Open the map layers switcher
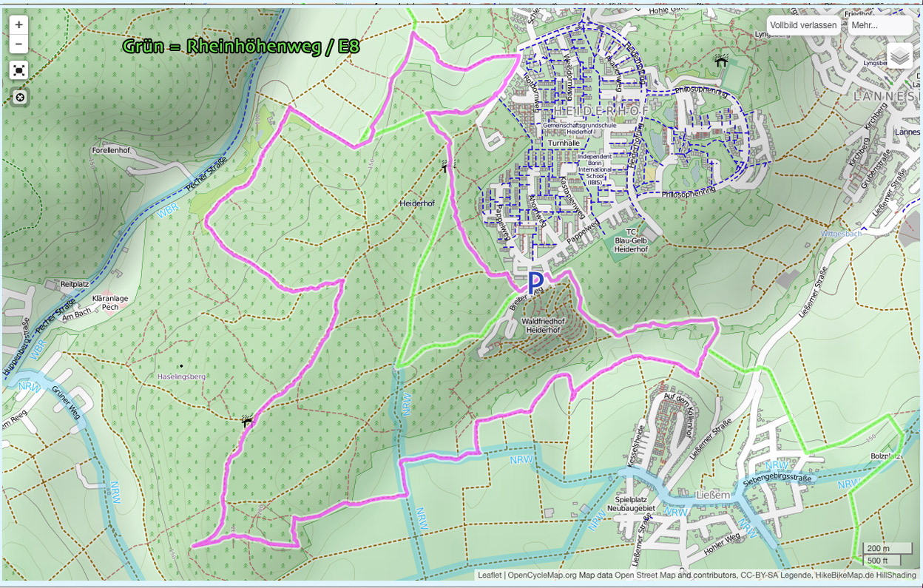This screenshot has width=923, height=588. 899,56
